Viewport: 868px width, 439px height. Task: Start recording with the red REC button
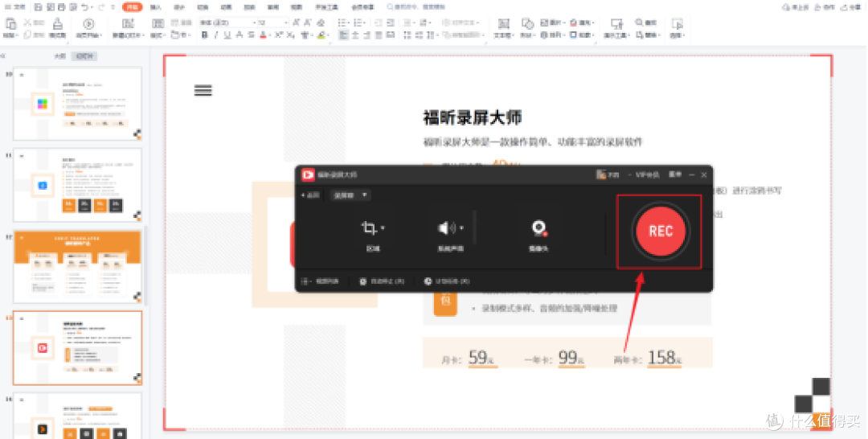tap(660, 231)
